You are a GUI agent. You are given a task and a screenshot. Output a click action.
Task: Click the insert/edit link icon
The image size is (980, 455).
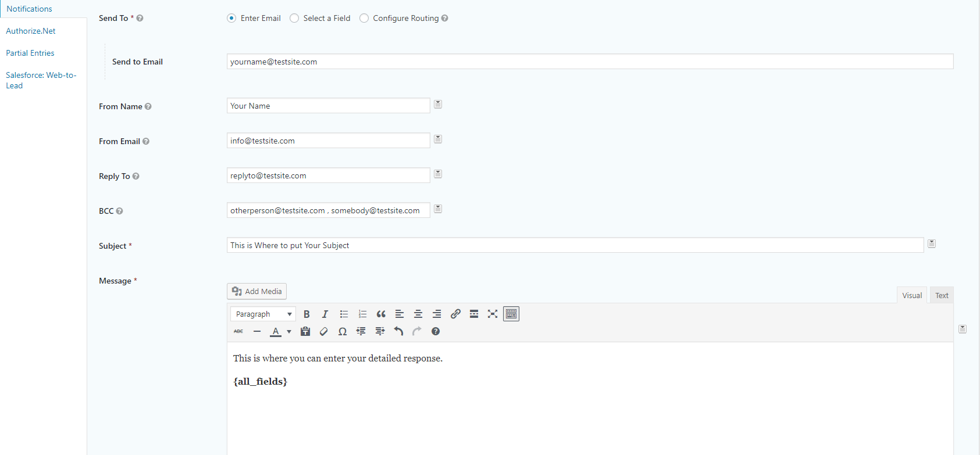pos(455,314)
